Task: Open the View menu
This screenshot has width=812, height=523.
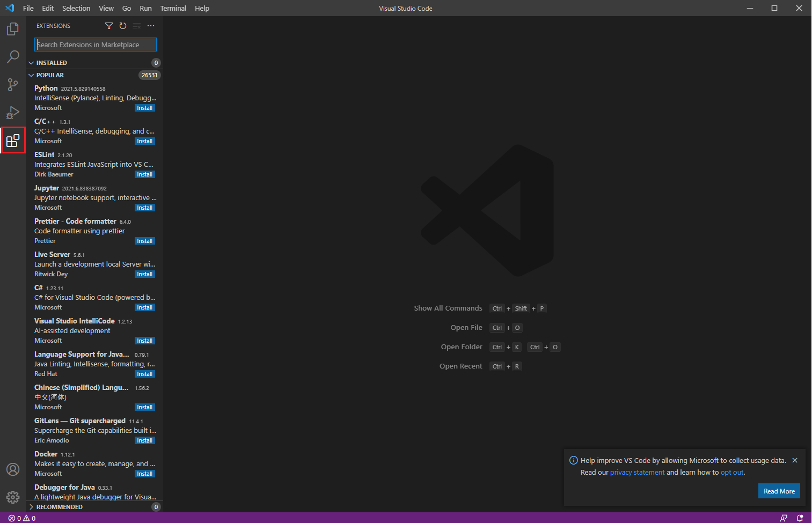Action: click(x=106, y=8)
